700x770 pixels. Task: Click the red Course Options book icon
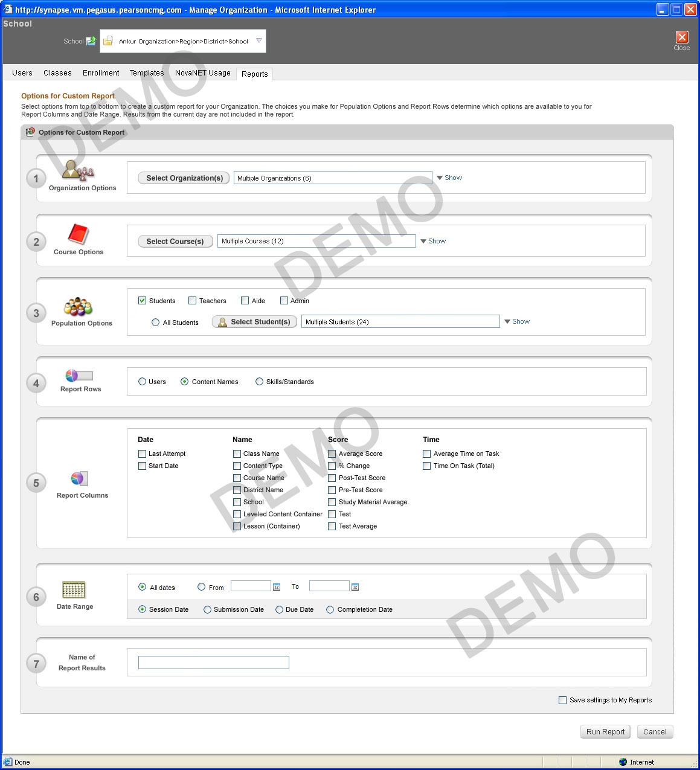coord(78,234)
